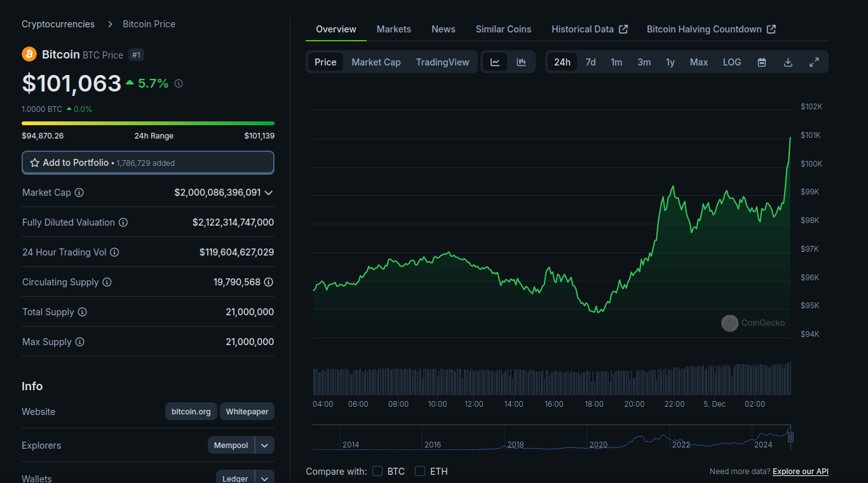The height and width of the screenshot is (483, 868).
Task: Click breadcrumb chevron after Cryptocurrencies
Action: tap(109, 24)
